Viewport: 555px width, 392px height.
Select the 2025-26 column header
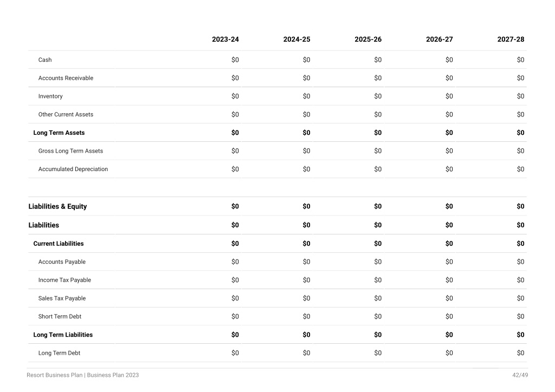tap(368, 39)
